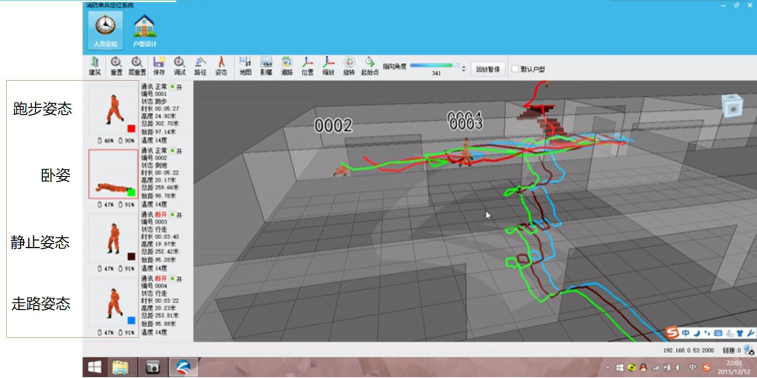Select the lying firefighter 0002 thumbnail
757x378 pixels.
point(113,174)
